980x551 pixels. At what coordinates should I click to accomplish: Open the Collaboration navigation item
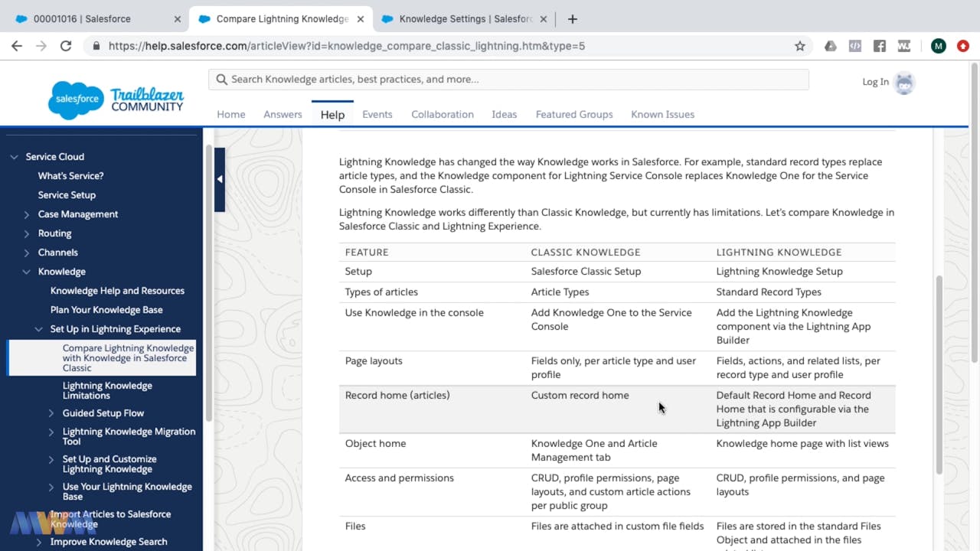(443, 114)
